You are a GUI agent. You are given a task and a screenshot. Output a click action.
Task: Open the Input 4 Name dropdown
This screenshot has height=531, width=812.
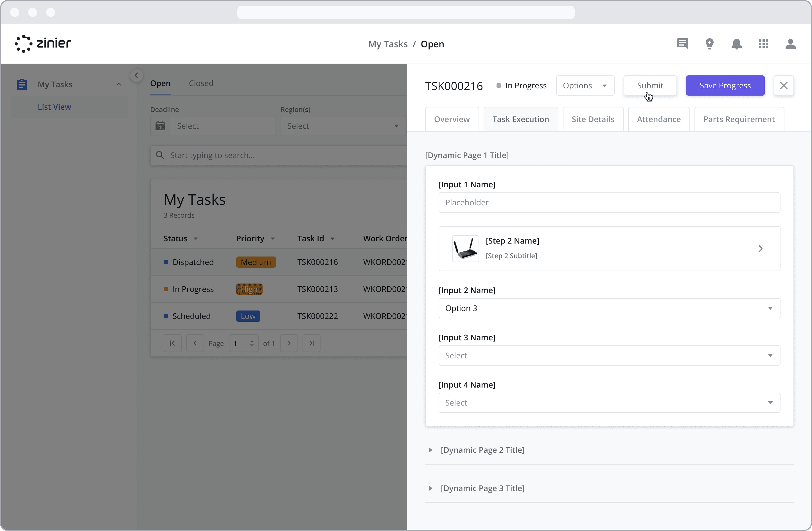(x=609, y=403)
